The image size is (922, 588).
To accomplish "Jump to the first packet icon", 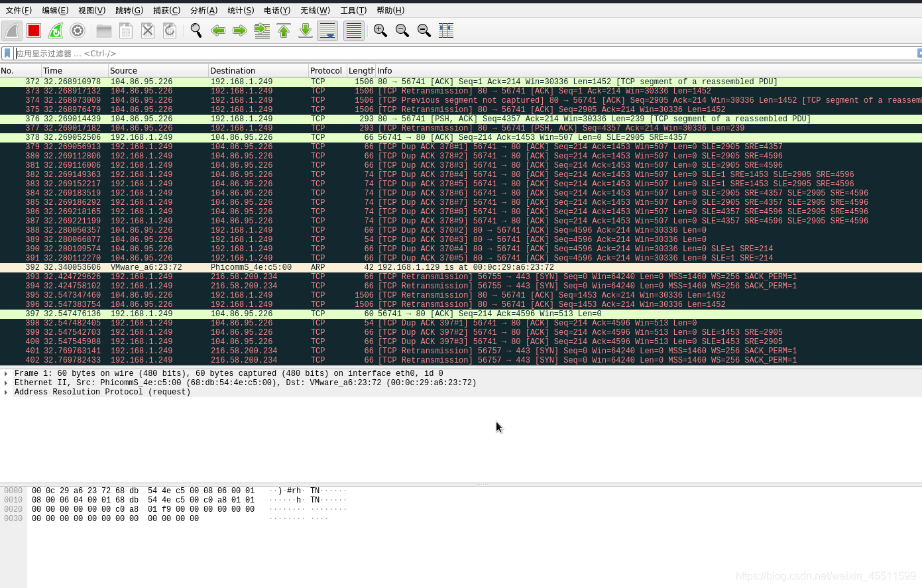I will coord(284,30).
